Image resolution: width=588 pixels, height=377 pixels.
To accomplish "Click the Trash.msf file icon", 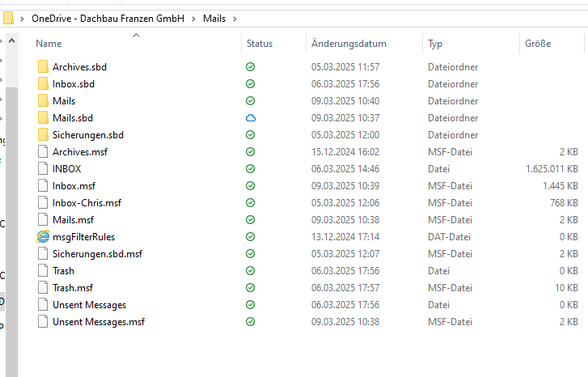I will click(43, 288).
